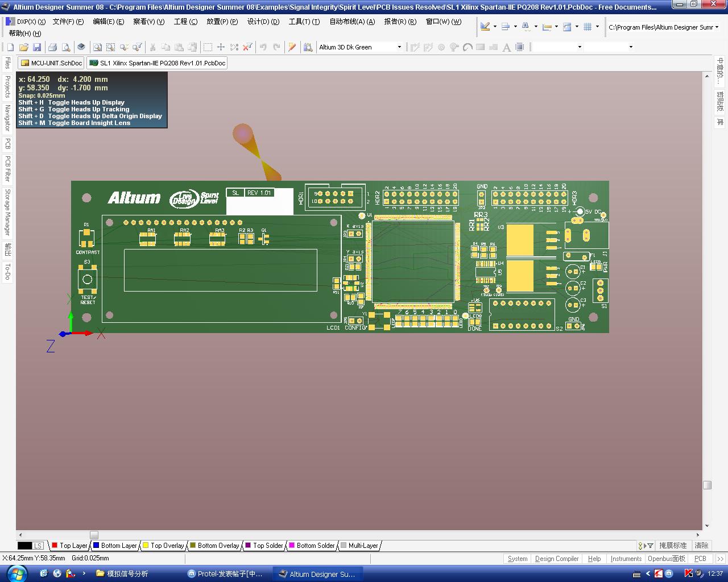728x582 pixels.
Task: Open the Design Compiler panel button
Action: coord(557,559)
